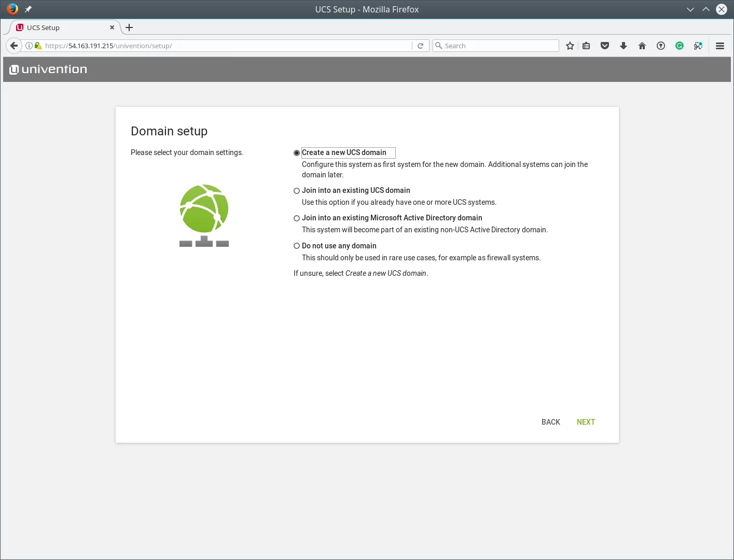The height and width of the screenshot is (560, 734).
Task: Click 'Please select your domain settings.' text
Action: point(187,152)
